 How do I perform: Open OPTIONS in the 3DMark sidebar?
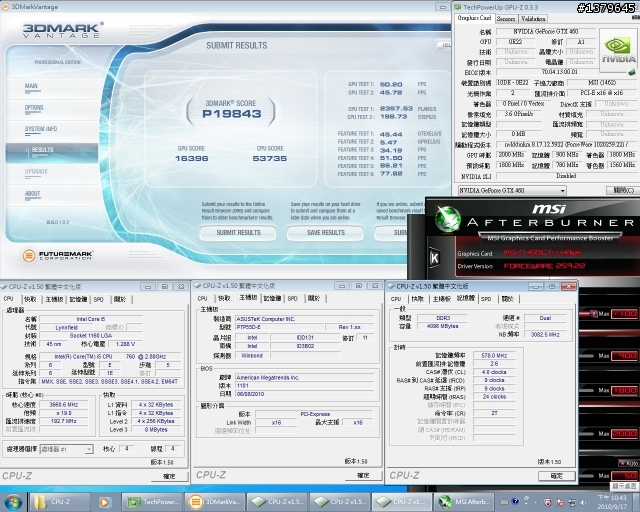(x=34, y=108)
